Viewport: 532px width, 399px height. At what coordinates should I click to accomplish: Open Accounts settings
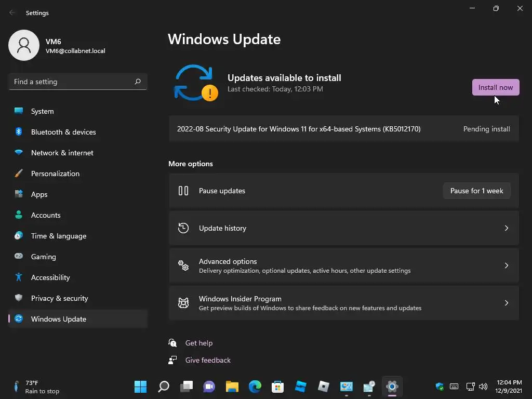pos(78,215)
